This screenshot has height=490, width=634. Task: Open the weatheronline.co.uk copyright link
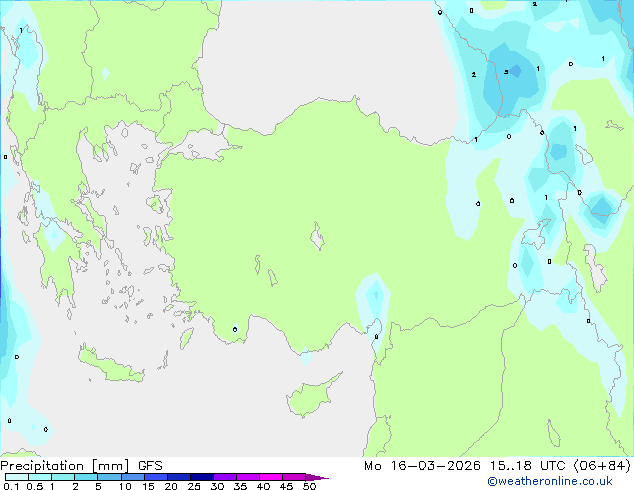pyautogui.click(x=549, y=481)
